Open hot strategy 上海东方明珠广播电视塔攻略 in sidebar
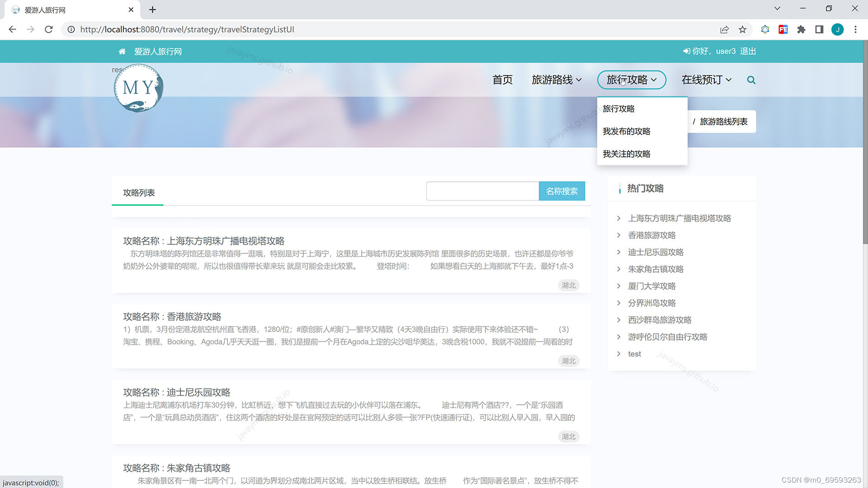The width and height of the screenshot is (868, 488). click(x=679, y=218)
